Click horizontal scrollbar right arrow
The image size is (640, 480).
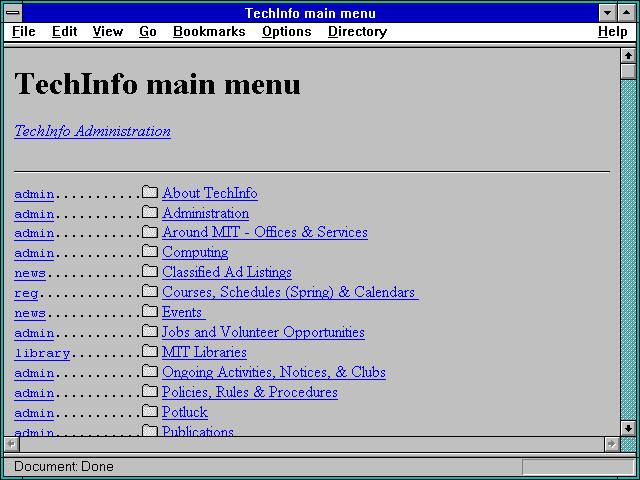point(611,444)
